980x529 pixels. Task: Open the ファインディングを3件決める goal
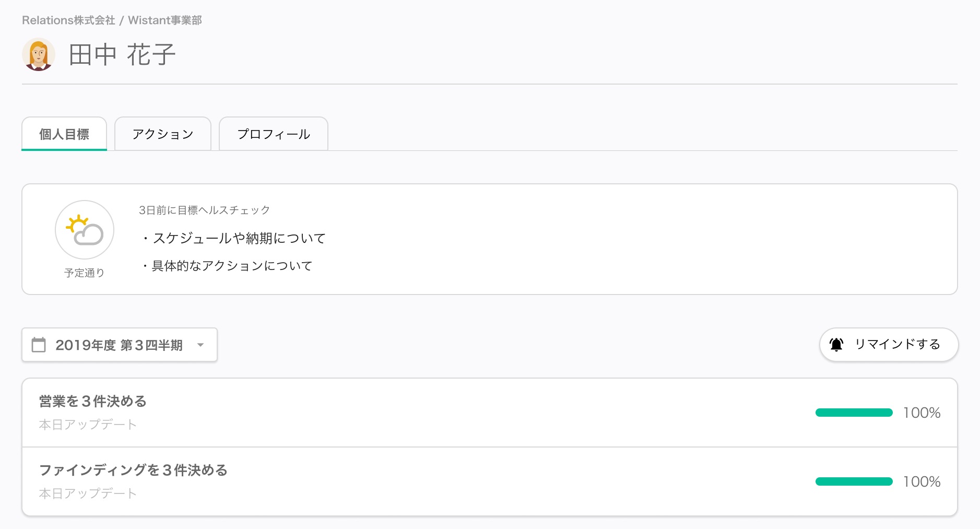[x=490, y=481]
